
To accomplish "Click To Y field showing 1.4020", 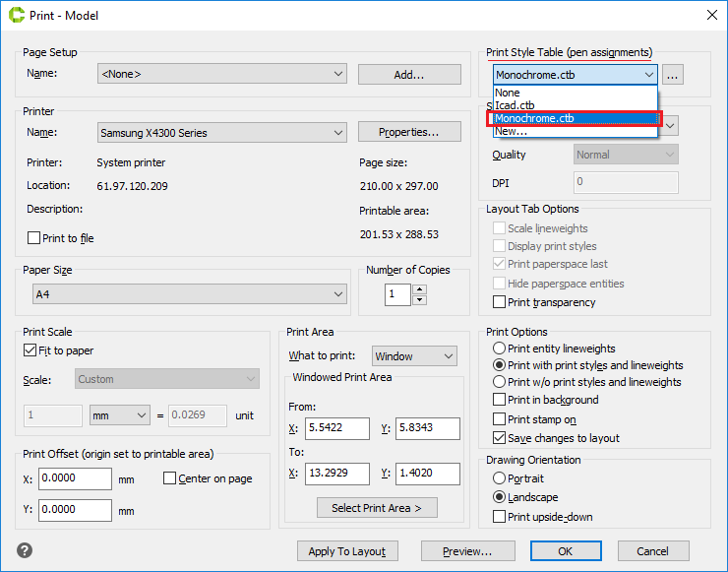I will click(428, 474).
